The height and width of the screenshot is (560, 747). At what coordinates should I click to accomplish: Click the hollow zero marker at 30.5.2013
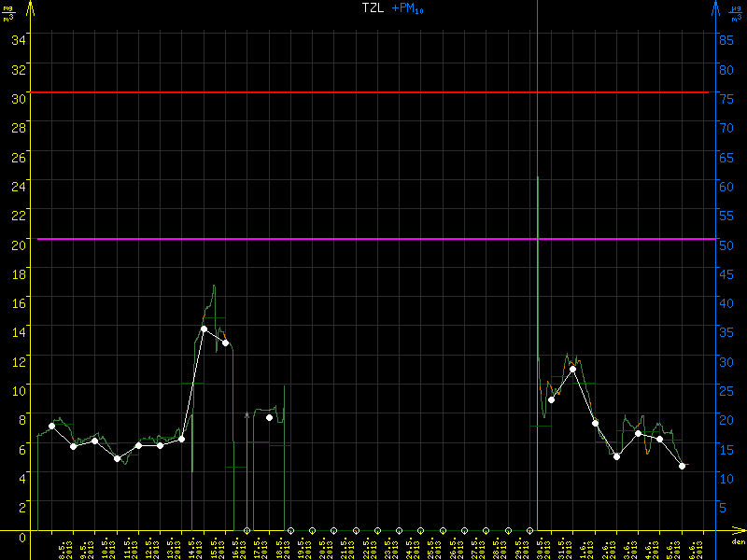[x=529, y=530]
